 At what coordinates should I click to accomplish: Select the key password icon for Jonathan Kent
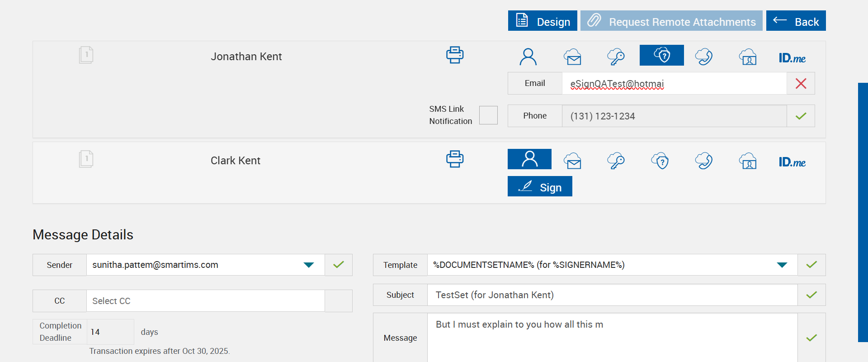click(616, 57)
